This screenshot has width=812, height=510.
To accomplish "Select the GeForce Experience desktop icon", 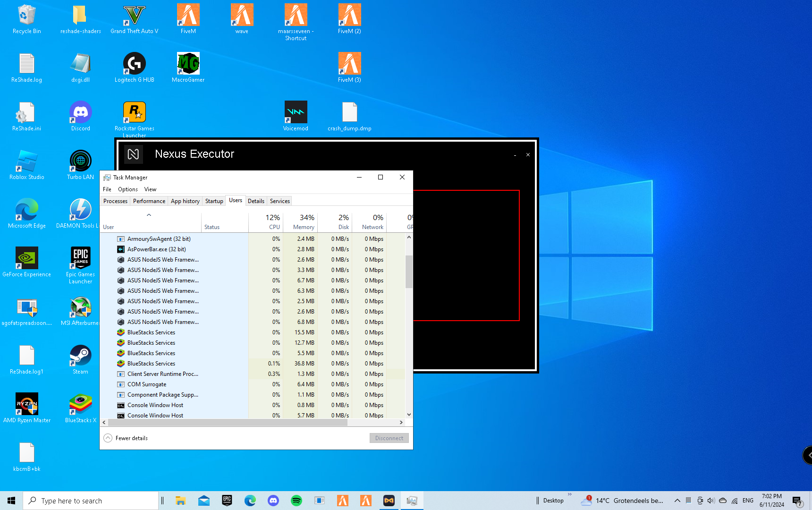I will tap(26, 259).
